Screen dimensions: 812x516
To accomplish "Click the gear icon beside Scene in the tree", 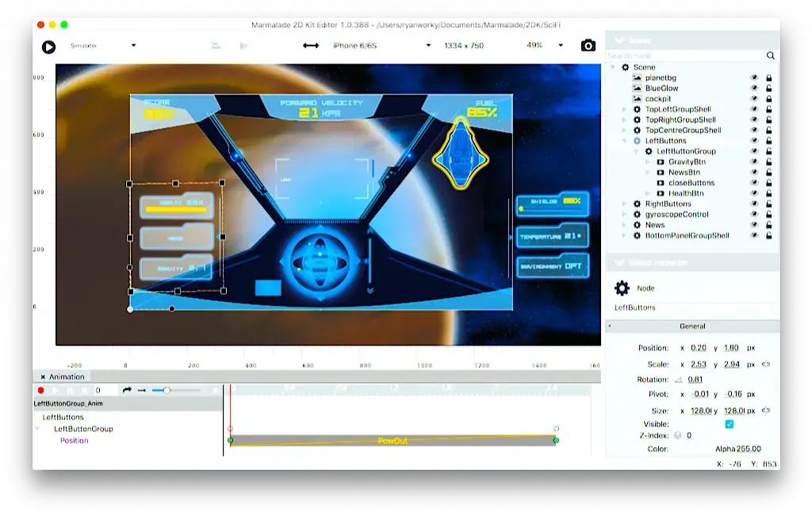I will click(626, 67).
